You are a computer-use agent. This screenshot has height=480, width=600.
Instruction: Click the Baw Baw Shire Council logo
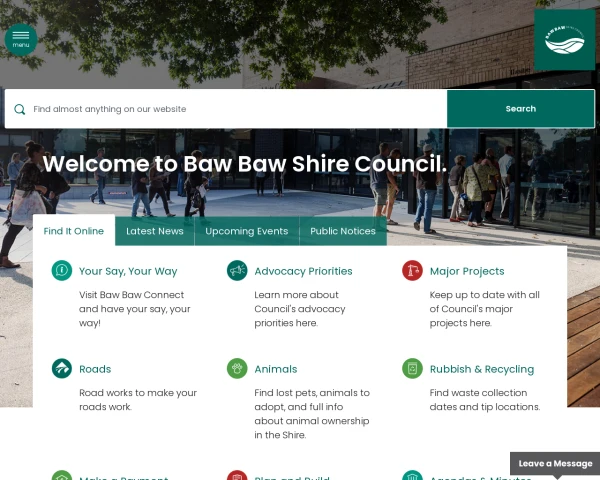coord(564,40)
